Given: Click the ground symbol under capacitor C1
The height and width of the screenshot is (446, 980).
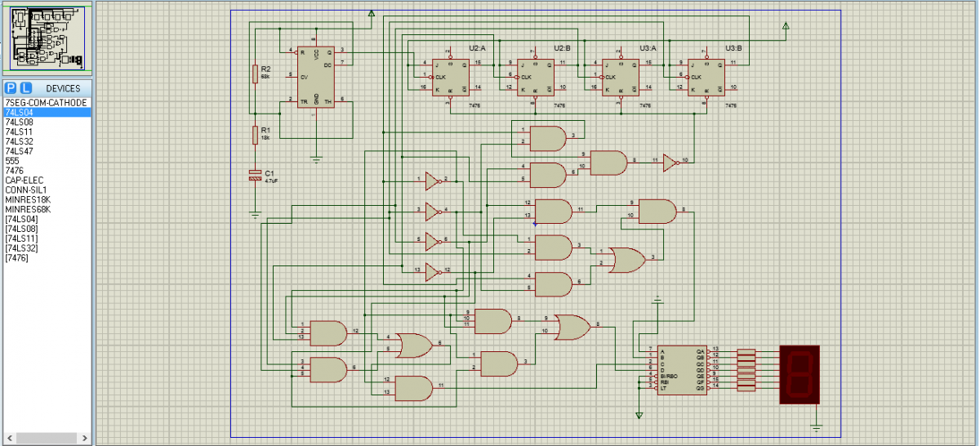Looking at the screenshot, I should pyautogui.click(x=255, y=216).
